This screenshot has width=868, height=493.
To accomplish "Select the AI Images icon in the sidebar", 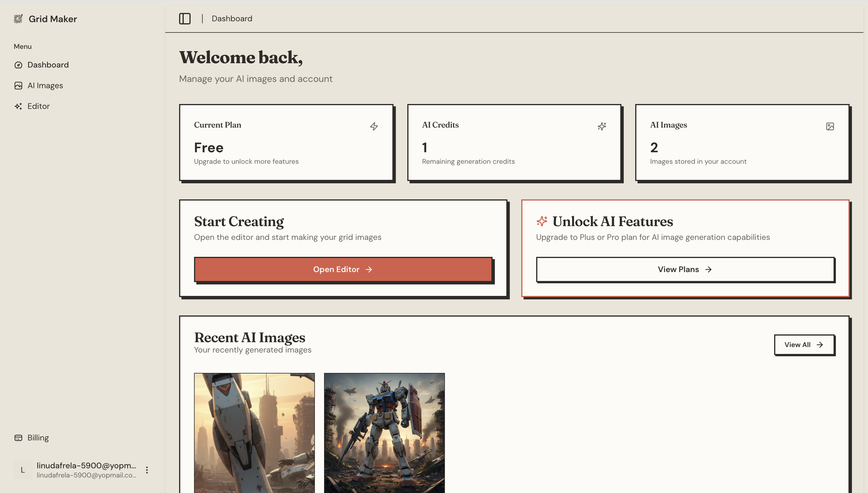I will point(19,85).
